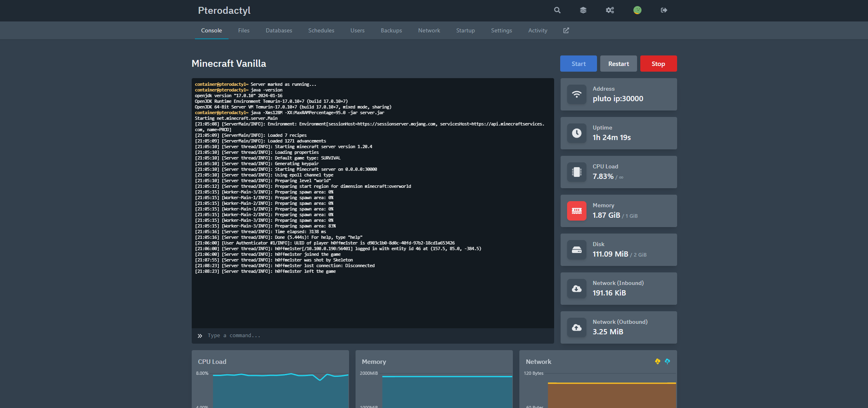Click the logout icon

tap(664, 10)
